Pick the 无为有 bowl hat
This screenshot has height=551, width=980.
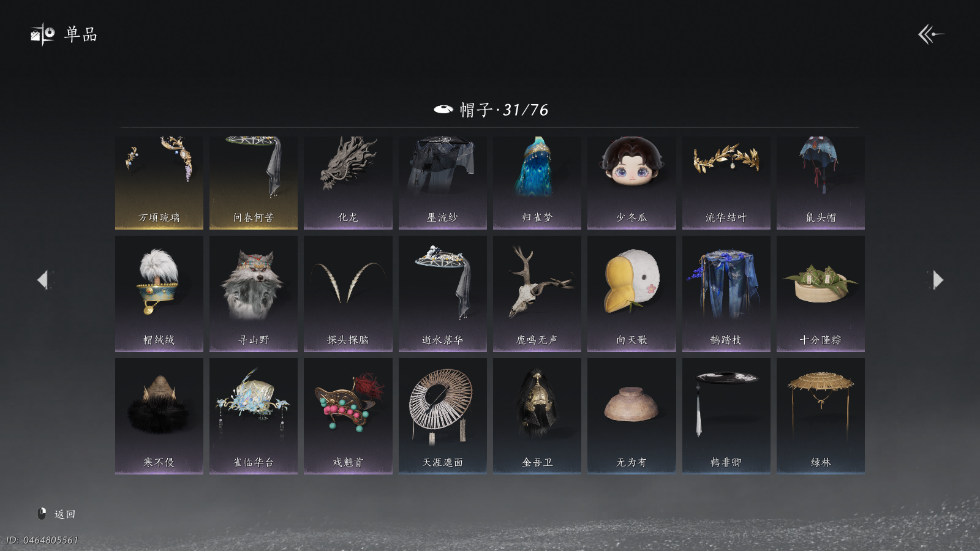[x=631, y=416]
